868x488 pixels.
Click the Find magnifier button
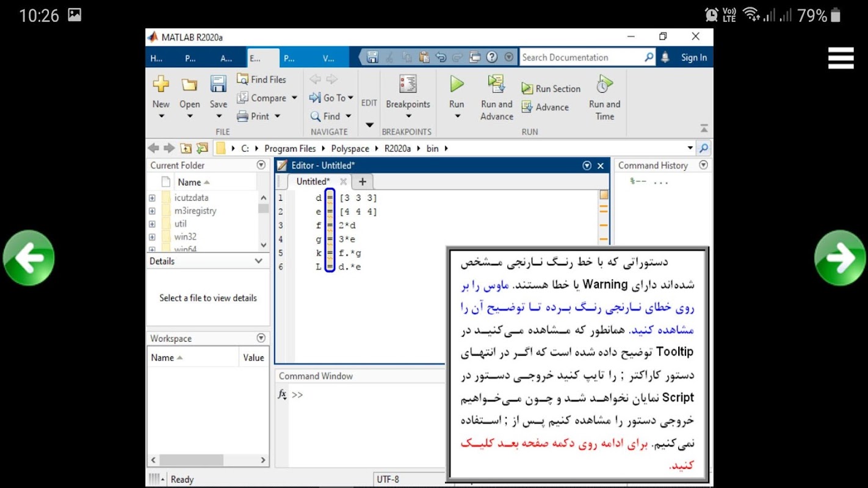(325, 116)
